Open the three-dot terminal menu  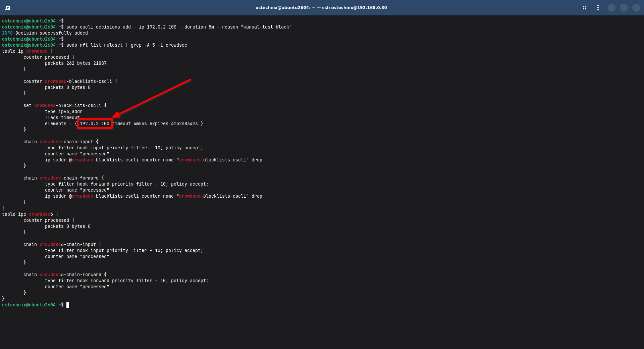(598, 8)
